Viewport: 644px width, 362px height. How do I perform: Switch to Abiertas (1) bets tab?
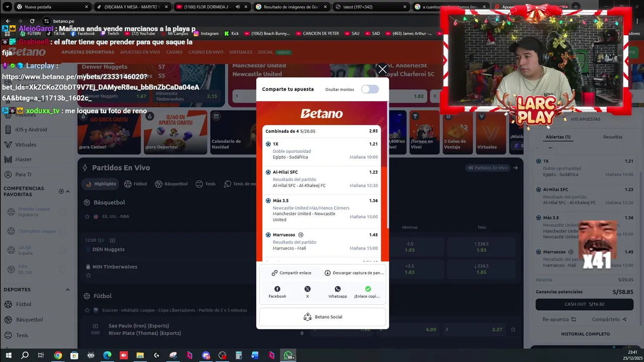tap(558, 137)
